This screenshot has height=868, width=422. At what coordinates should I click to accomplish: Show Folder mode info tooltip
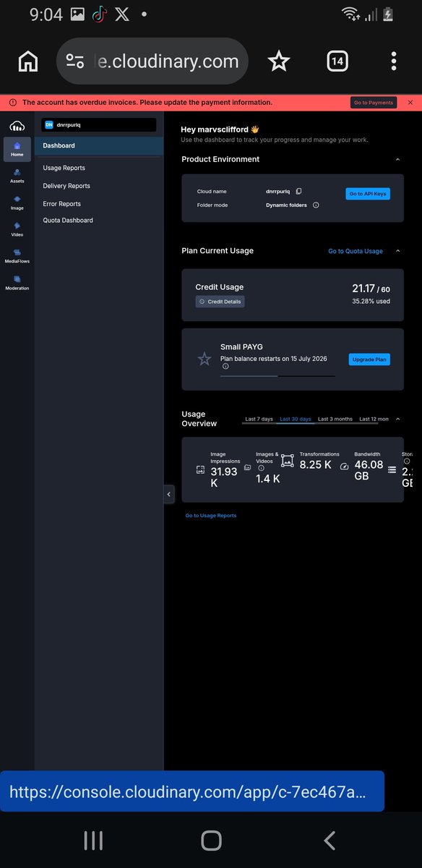coord(316,205)
